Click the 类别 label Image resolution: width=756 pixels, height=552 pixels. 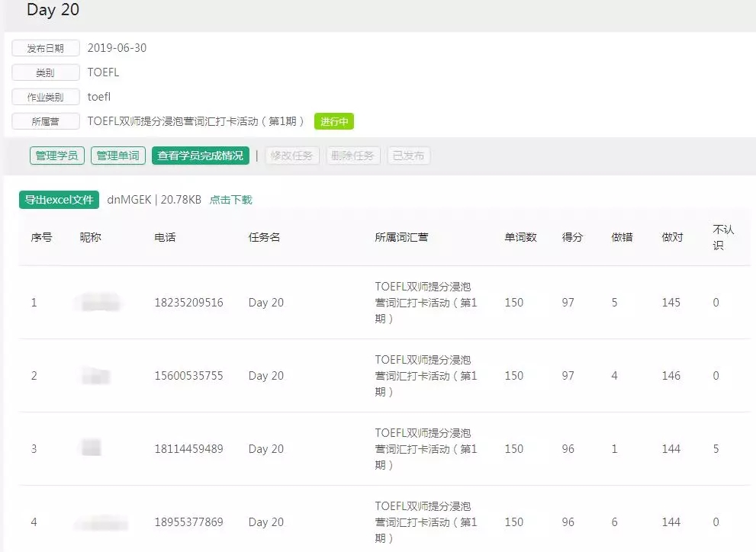coord(46,72)
